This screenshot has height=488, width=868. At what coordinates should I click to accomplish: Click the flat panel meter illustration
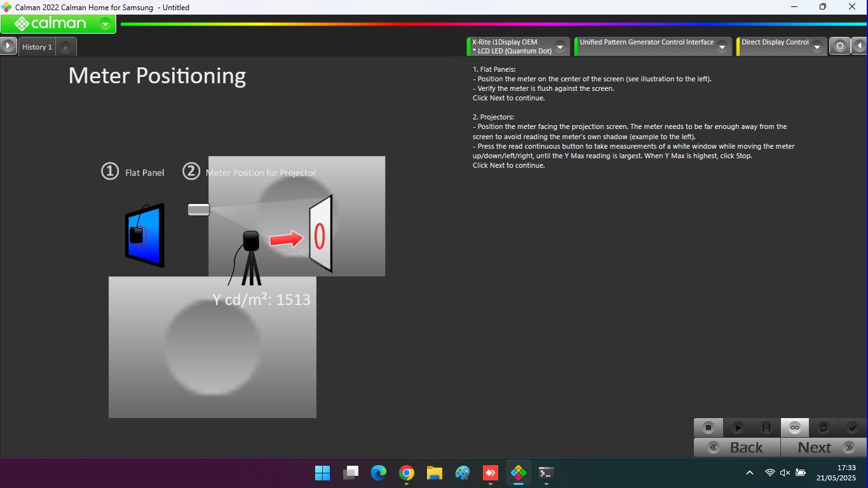[x=145, y=236]
